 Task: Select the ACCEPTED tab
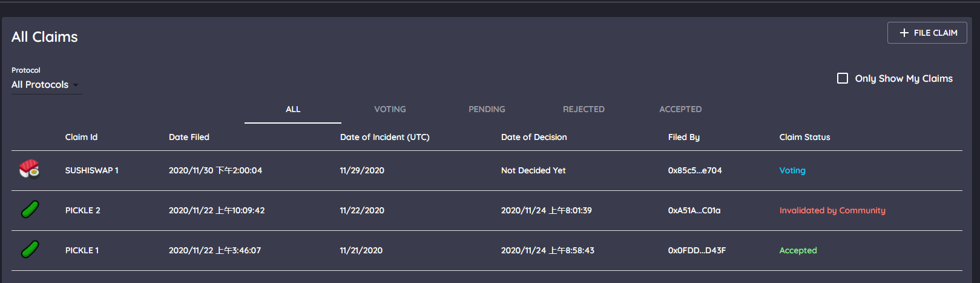[x=680, y=109]
